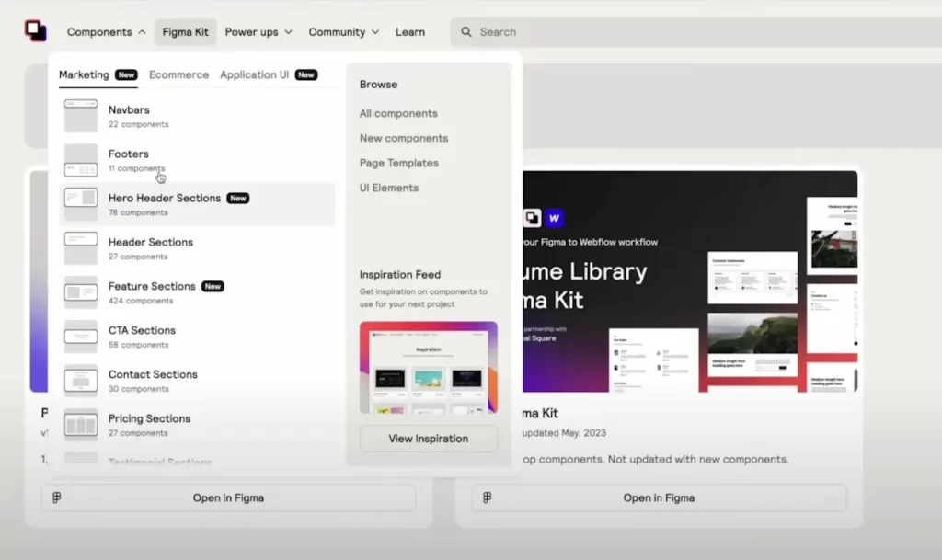Switch to the Application UI tab

tap(269, 74)
